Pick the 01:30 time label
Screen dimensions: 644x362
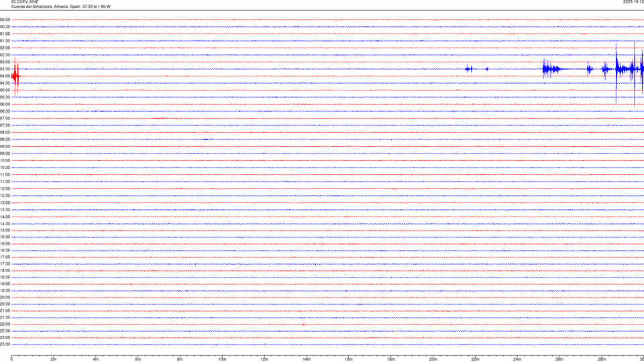pyautogui.click(x=5, y=41)
